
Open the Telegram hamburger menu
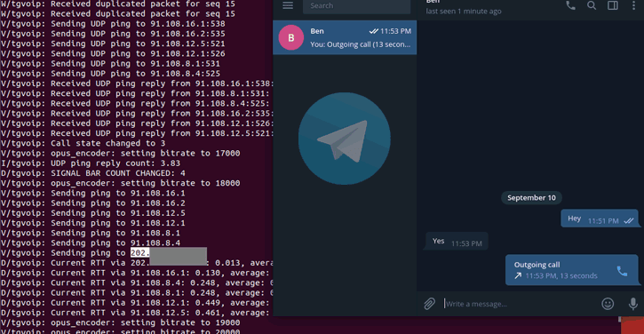[288, 5]
